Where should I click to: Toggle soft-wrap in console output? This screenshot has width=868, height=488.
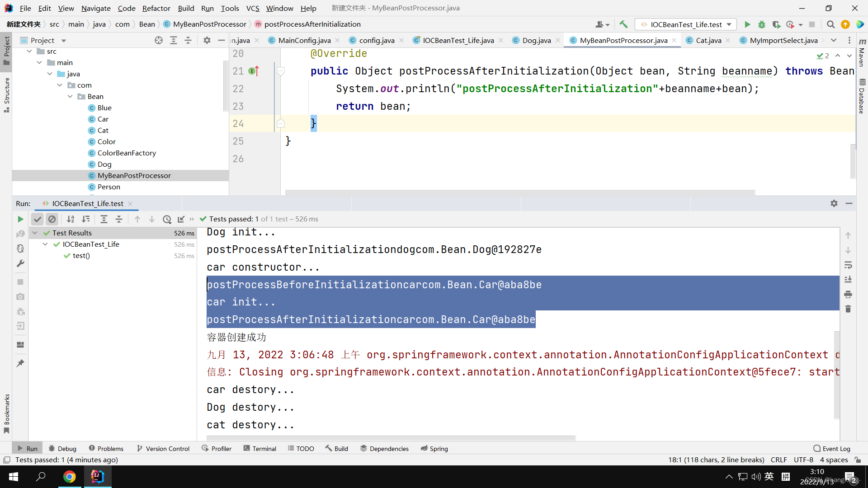[848, 265]
